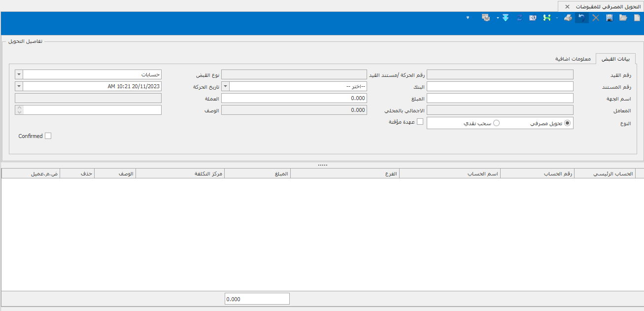Click the Undo arrow icon
Image resolution: width=644 pixels, height=311 pixels.
click(582, 18)
